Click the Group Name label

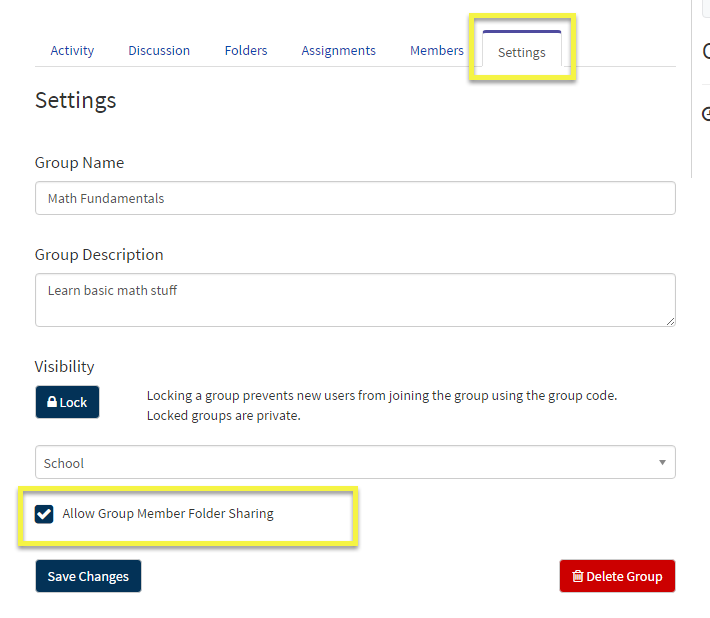[x=79, y=163]
